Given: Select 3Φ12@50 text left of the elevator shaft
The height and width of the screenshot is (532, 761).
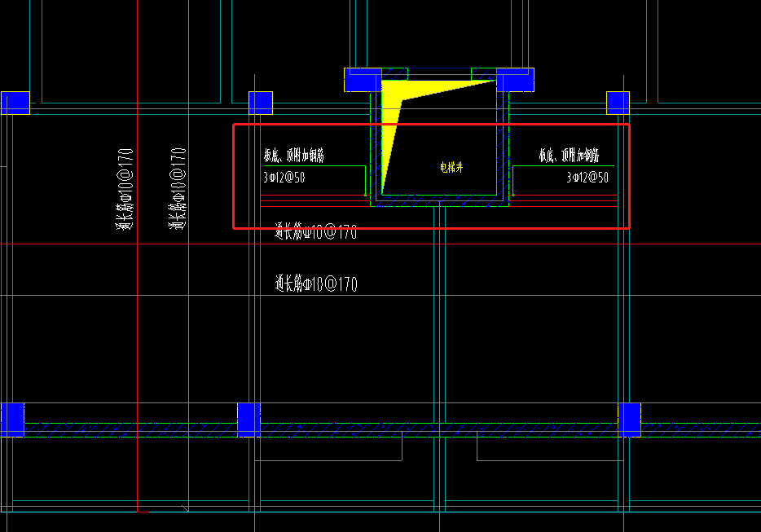Looking at the screenshot, I should pos(284,177).
